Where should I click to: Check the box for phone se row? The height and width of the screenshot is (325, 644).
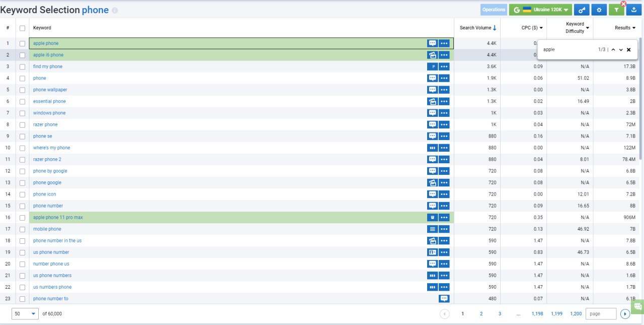click(22, 137)
